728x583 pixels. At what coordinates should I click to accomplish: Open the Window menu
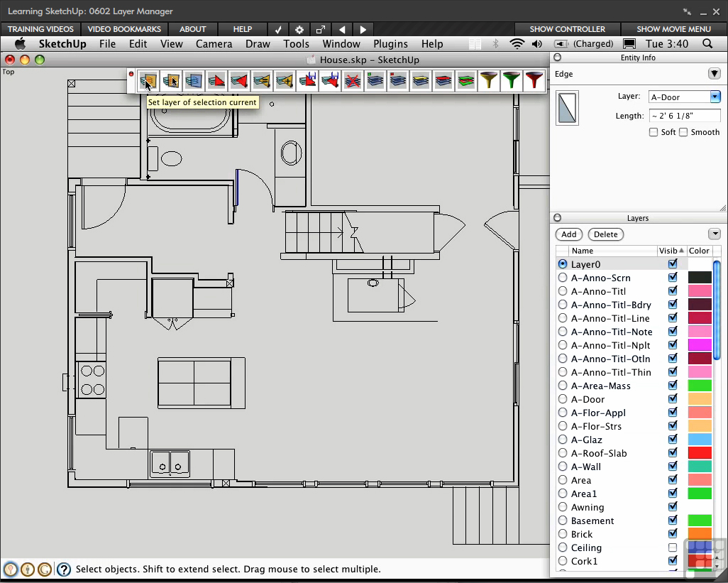pyautogui.click(x=341, y=43)
